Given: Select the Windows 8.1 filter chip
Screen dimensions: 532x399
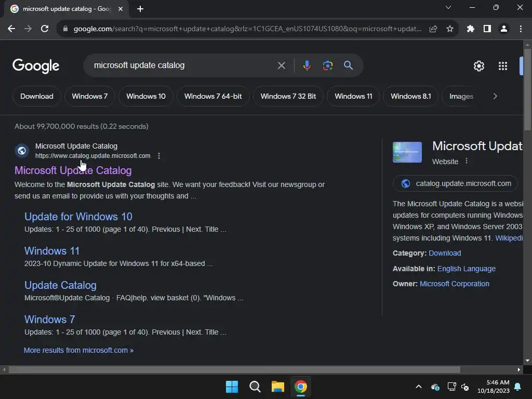Looking at the screenshot, I should [410, 96].
